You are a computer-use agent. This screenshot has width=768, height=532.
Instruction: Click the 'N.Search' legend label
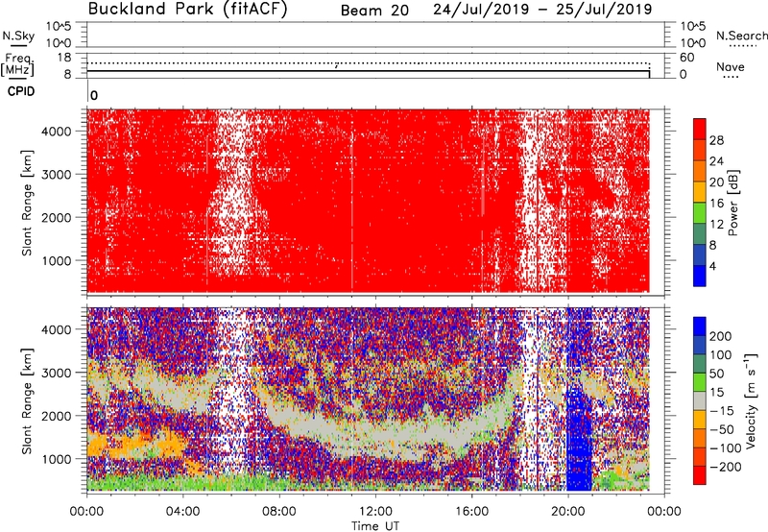[742, 36]
